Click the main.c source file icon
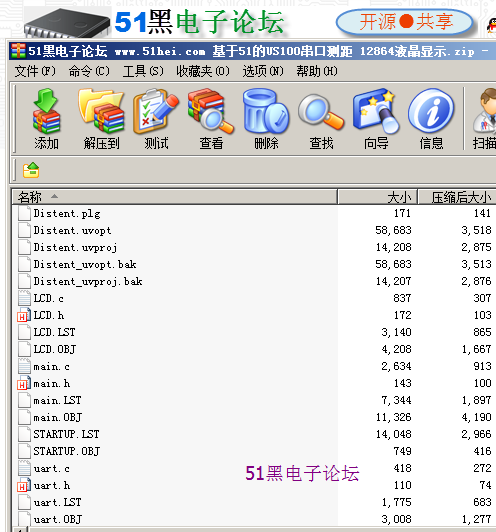This screenshot has width=496, height=532. coord(24,366)
